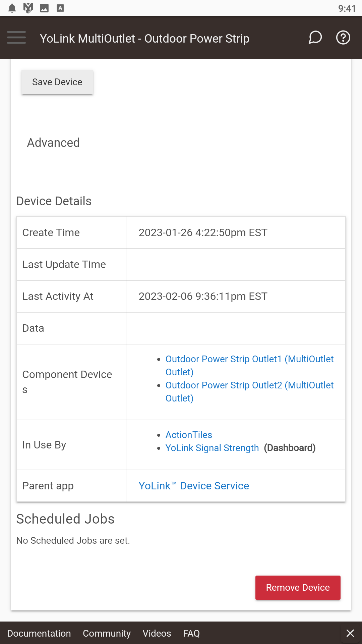
Task: Dismiss the bottom footer bar with X
Action: 350,633
